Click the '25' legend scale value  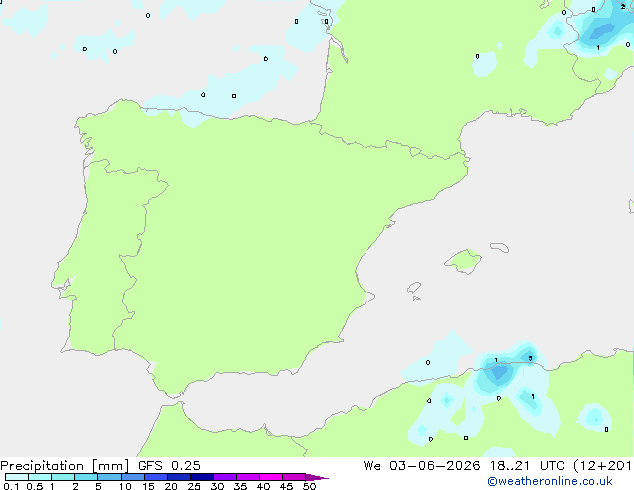point(194,486)
